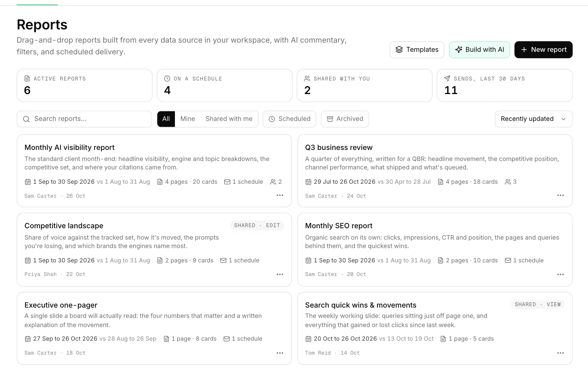Click the Active Reports stat card
588x380 pixels.
click(85, 86)
